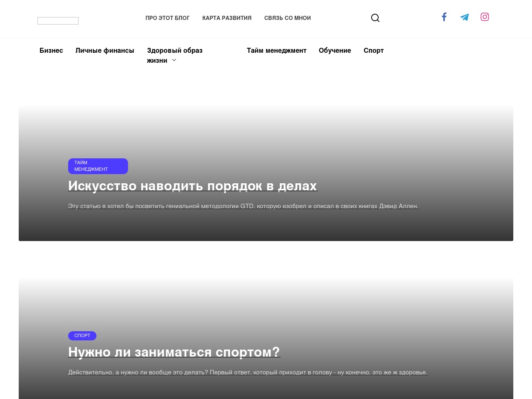
Task: Click the ТАЙМ МЕНЕДЖМЕНТ tag badge
Action: tap(98, 166)
